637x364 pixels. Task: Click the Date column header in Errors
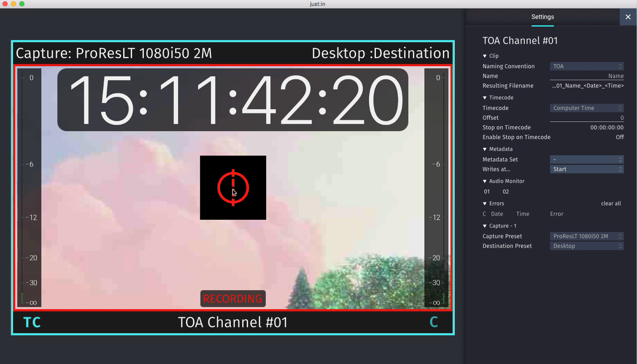coord(497,214)
